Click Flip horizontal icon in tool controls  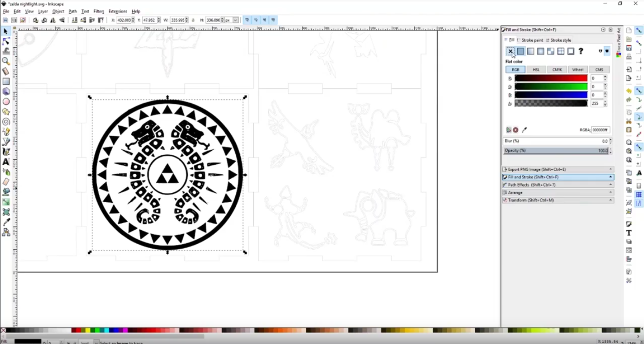[x=53, y=20]
